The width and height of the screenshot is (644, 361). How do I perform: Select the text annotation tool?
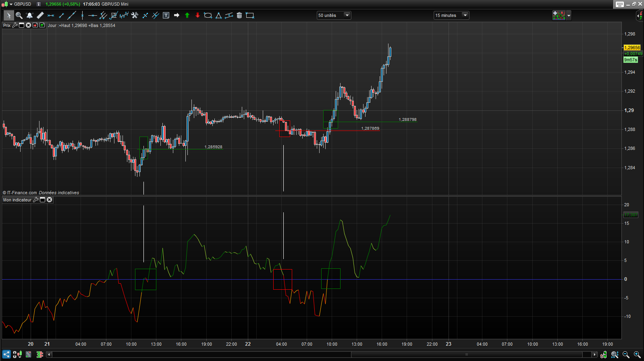pos(166,15)
